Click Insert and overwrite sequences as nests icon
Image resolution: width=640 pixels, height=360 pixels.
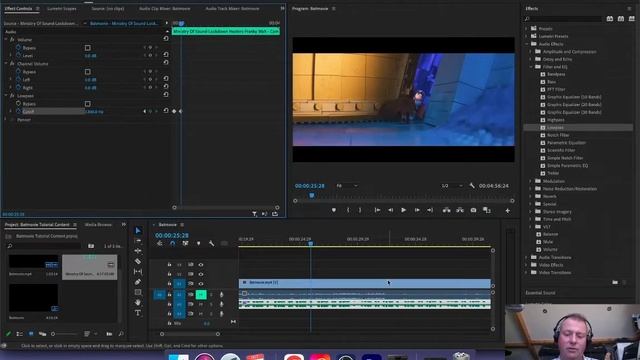click(x=160, y=243)
